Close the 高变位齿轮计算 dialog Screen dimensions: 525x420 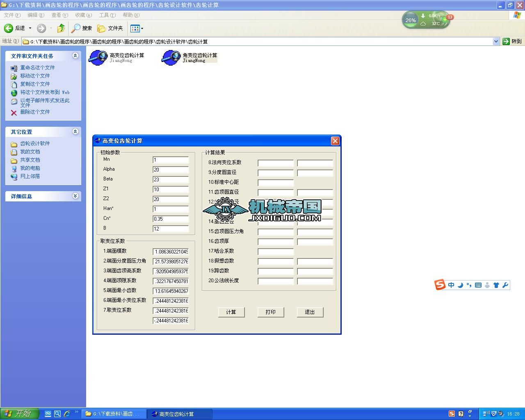335,141
